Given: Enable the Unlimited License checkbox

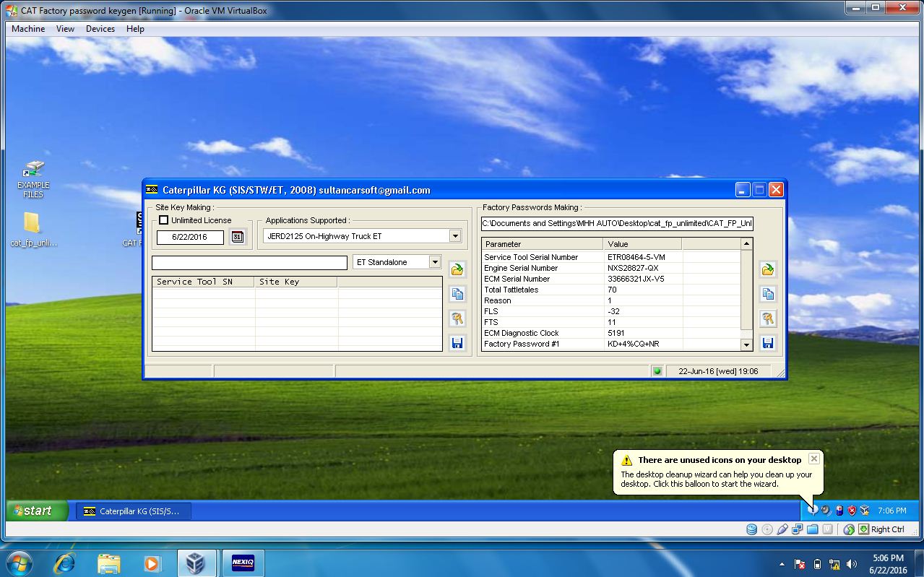Looking at the screenshot, I should click(x=164, y=220).
